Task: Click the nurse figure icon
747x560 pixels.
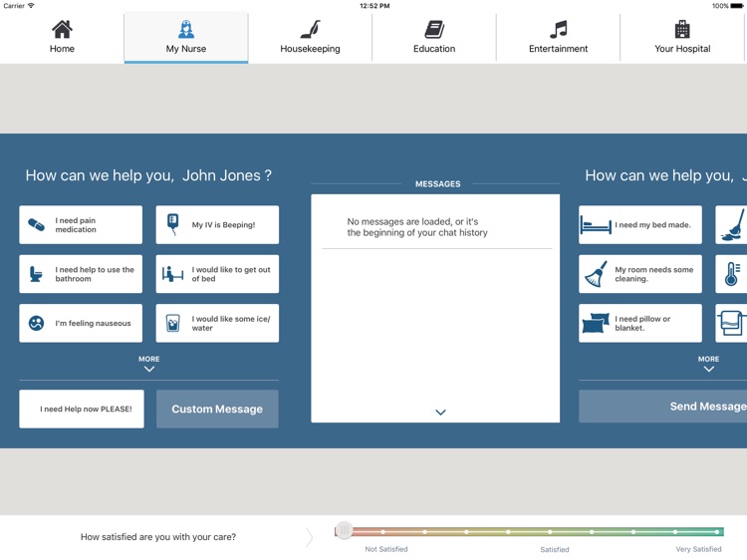Action: point(186,29)
